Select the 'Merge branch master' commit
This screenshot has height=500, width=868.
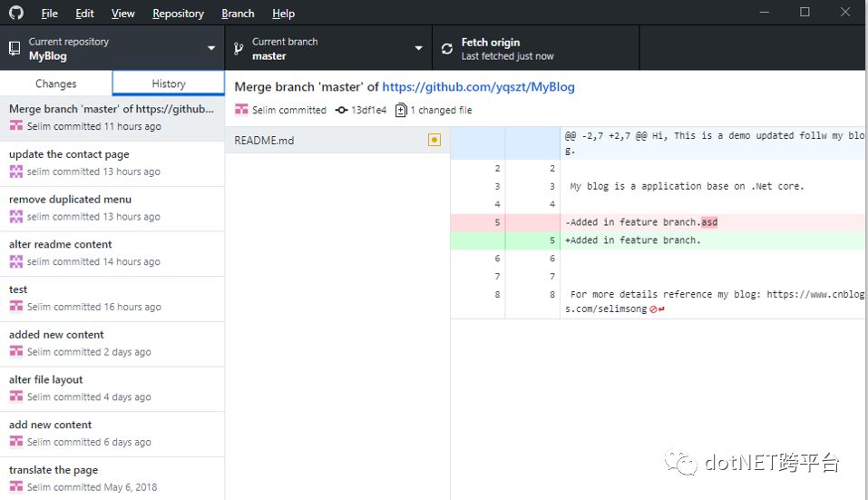pyautogui.click(x=112, y=118)
